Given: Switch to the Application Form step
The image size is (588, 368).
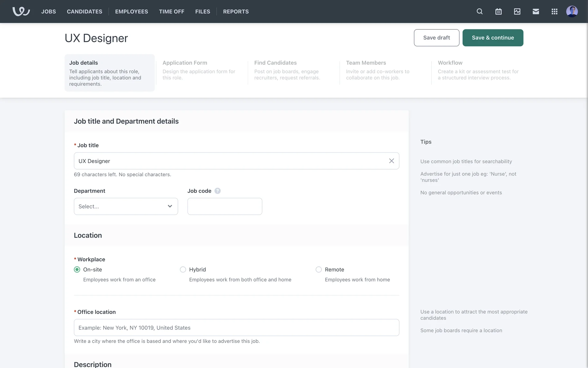Looking at the screenshot, I should pos(199,70).
